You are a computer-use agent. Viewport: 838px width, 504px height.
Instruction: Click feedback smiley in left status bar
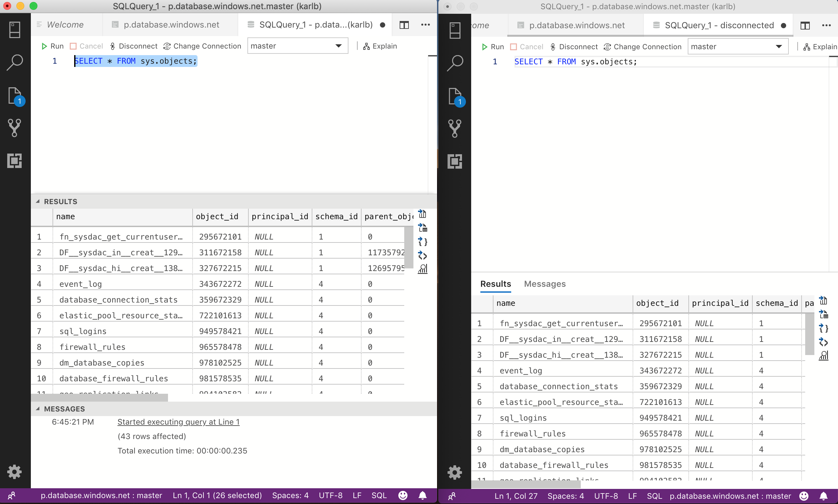point(403,495)
